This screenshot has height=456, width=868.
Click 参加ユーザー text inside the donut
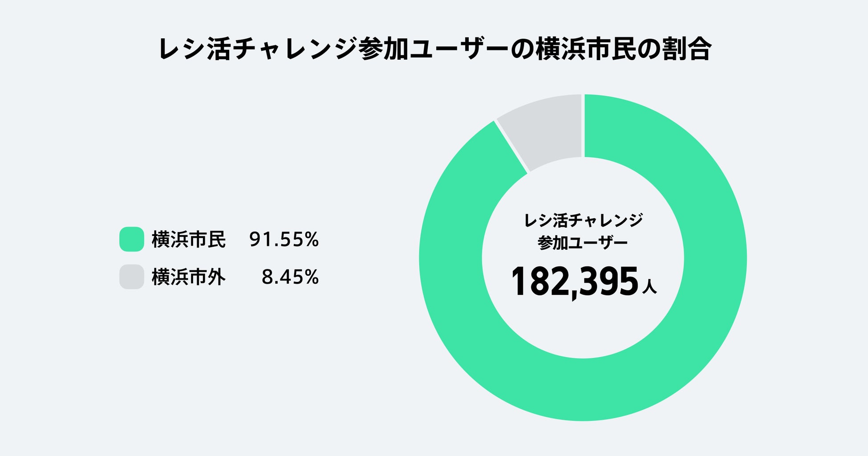pyautogui.click(x=583, y=243)
